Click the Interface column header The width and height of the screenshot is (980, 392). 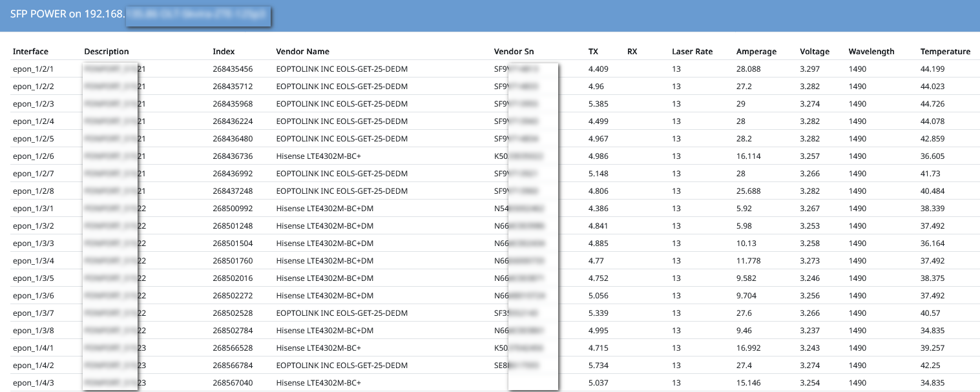point(30,52)
